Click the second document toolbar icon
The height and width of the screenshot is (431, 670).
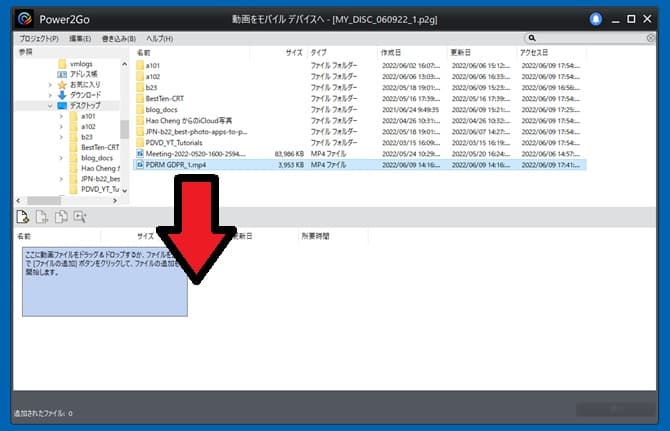[x=41, y=217]
